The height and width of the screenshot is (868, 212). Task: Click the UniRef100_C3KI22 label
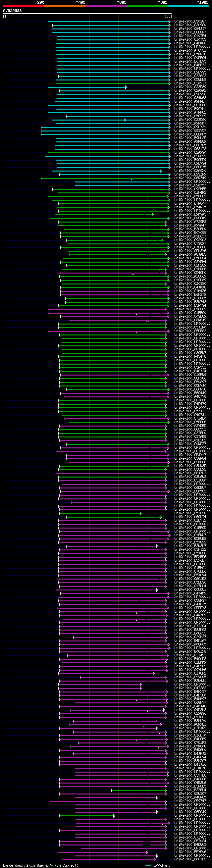point(190,550)
